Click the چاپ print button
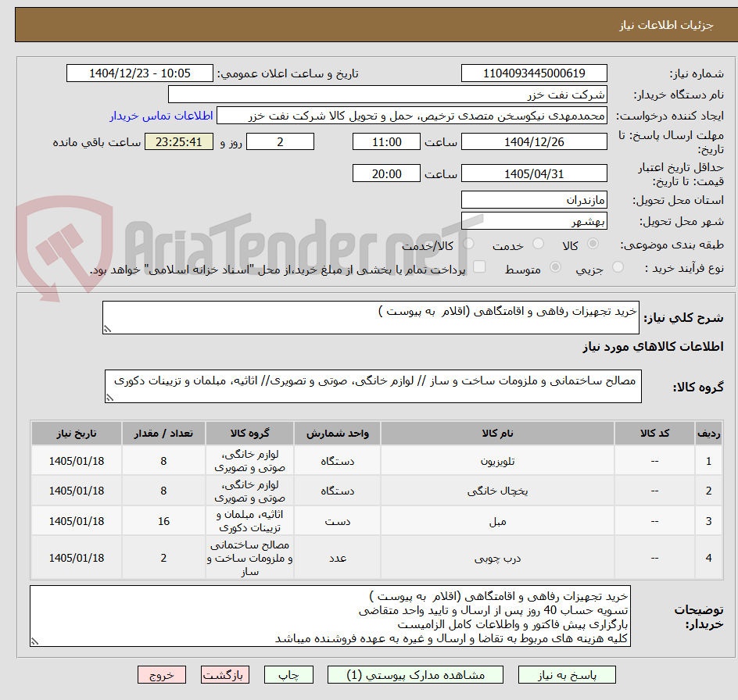Image resolution: width=738 pixels, height=700 pixels. (288, 674)
